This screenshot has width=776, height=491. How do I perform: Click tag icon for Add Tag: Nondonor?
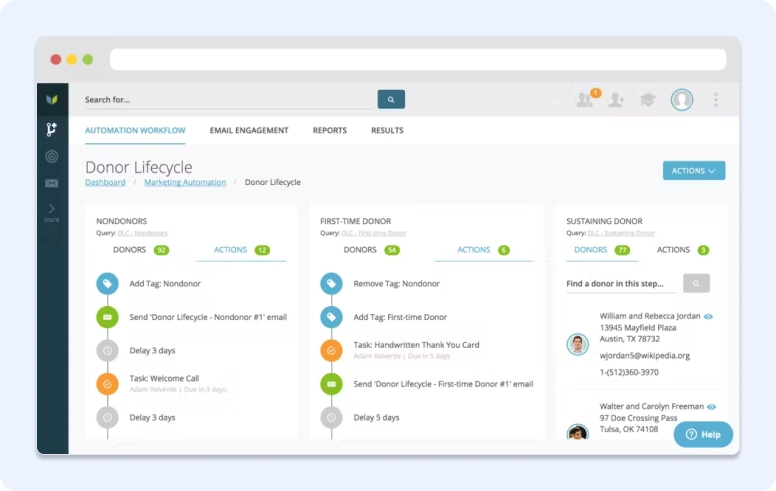(107, 284)
